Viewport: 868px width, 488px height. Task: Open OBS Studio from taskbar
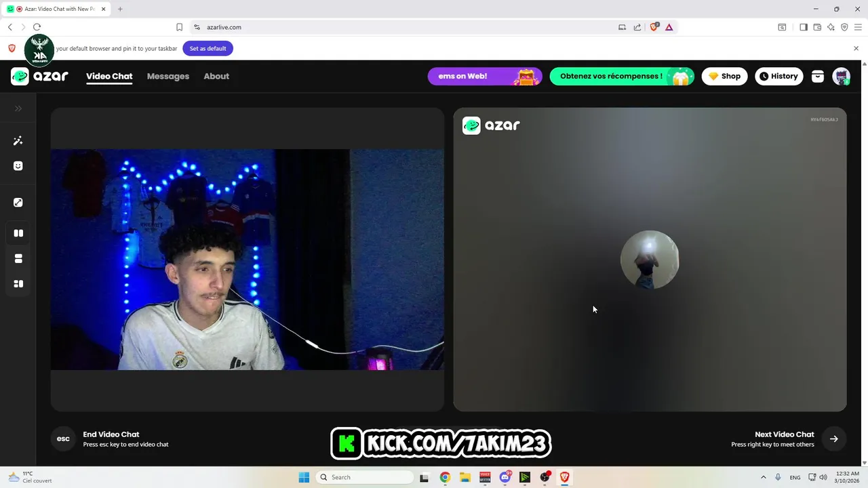click(x=545, y=477)
